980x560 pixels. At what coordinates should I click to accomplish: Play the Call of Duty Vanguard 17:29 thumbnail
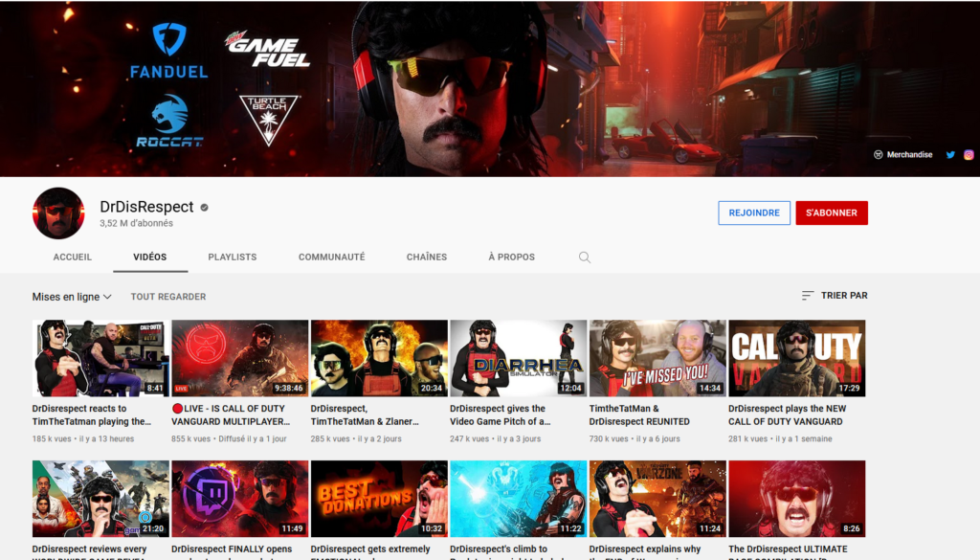797,358
